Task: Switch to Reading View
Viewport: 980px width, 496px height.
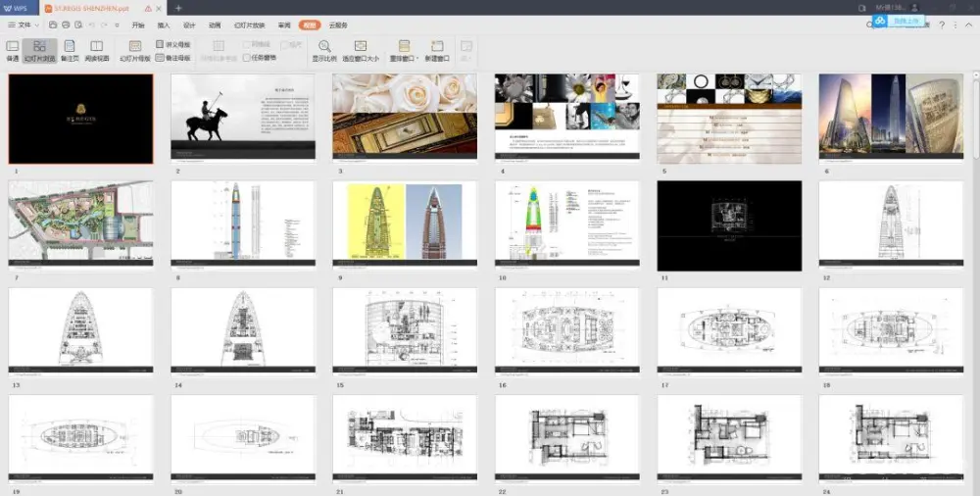Action: 97,50
